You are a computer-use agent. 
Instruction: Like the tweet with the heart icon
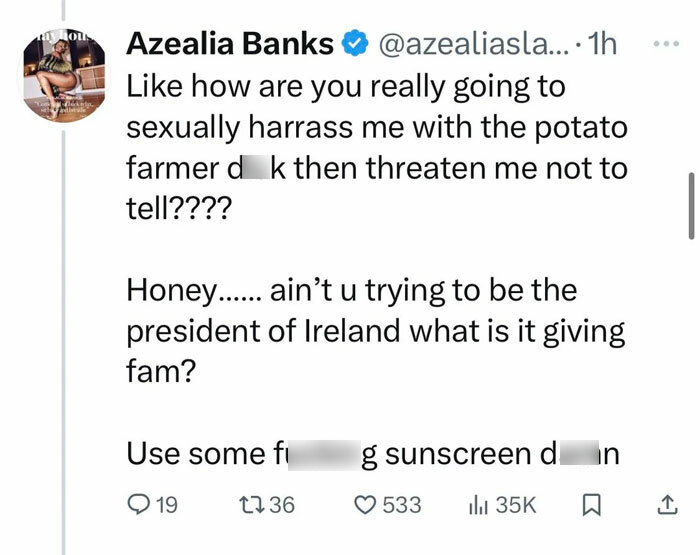pos(366,505)
